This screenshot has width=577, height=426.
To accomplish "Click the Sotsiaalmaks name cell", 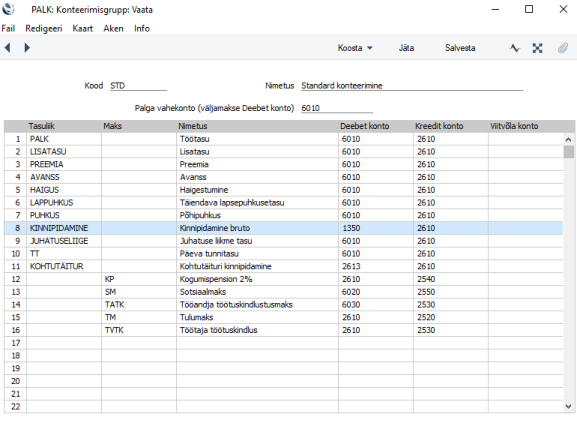I will click(258, 292).
